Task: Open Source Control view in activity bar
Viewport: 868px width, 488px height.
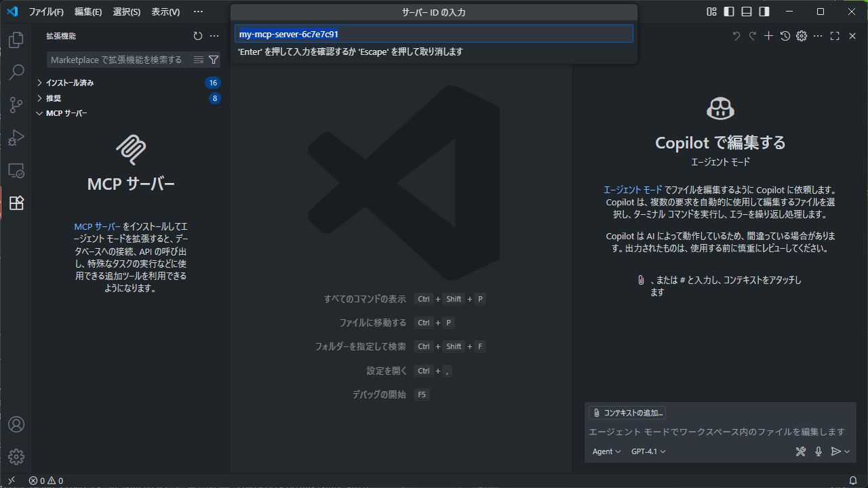Action: (16, 104)
